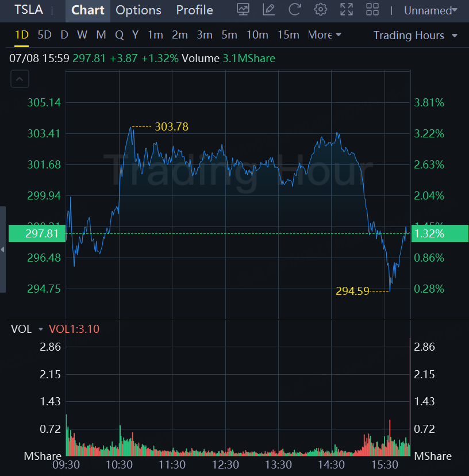This screenshot has height=476, width=469.
Task: Click the Volume 3.1MShare readout
Action: tap(229, 58)
